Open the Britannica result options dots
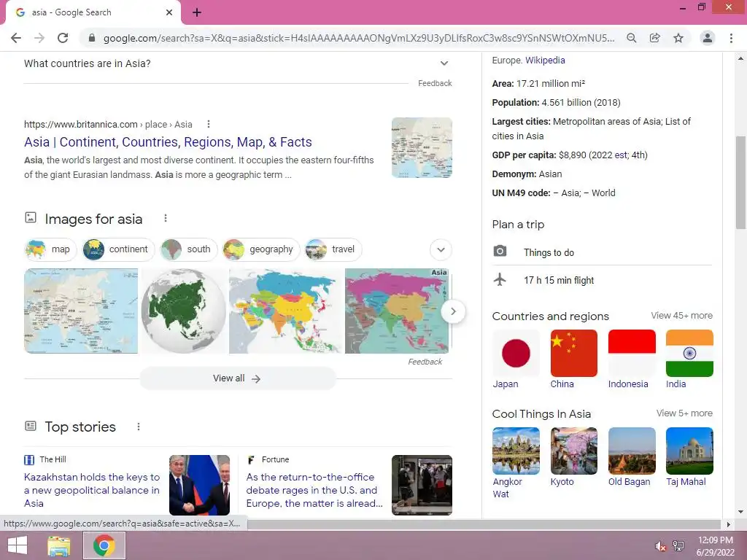Viewport: 747px width, 560px height. coord(208,124)
